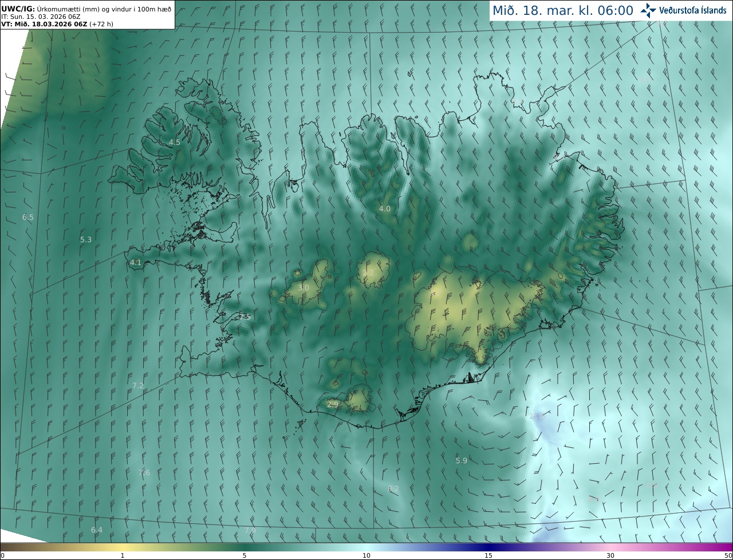Click the 6.4 value on the map

pos(97,530)
